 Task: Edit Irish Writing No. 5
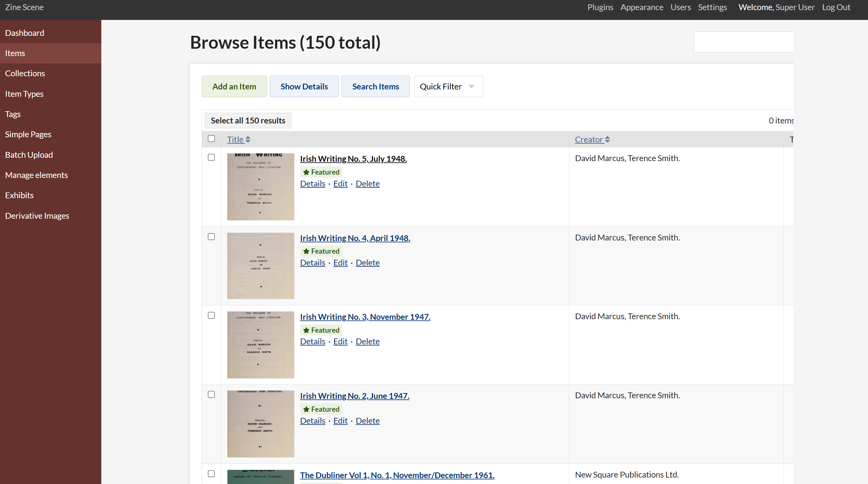tap(340, 184)
